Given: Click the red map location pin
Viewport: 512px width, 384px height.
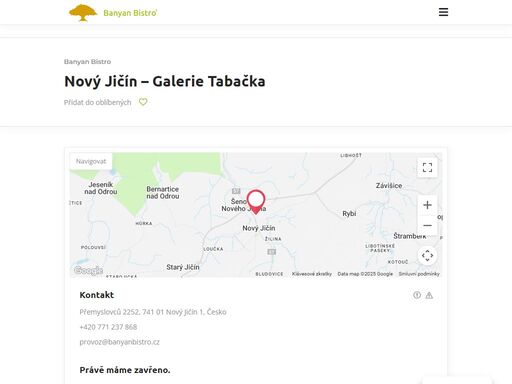Looking at the screenshot, I should point(256,202).
